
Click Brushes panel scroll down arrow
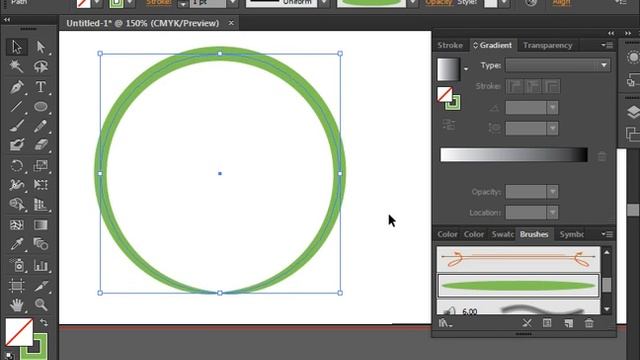607,309
